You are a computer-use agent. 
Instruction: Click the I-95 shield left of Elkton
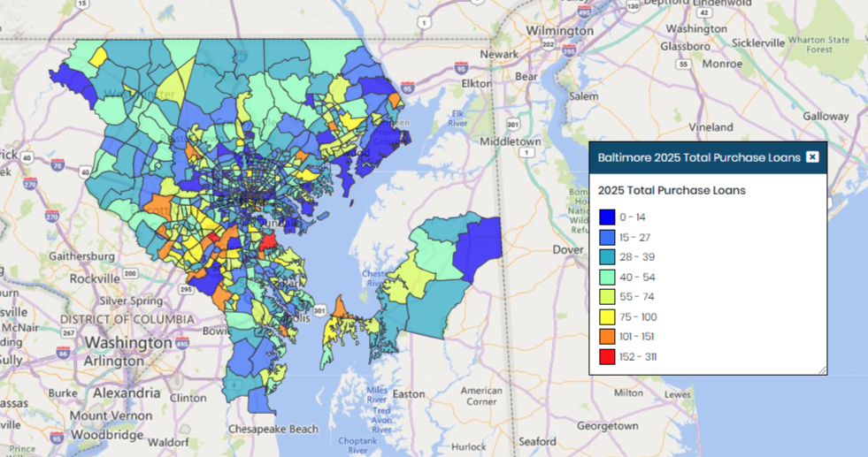[x=461, y=68]
